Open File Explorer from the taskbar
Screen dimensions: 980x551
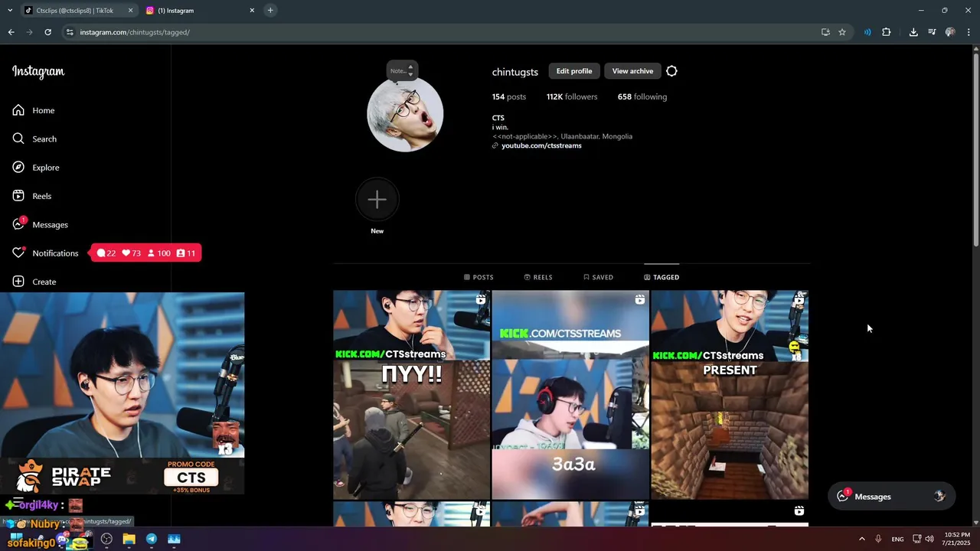(x=129, y=539)
